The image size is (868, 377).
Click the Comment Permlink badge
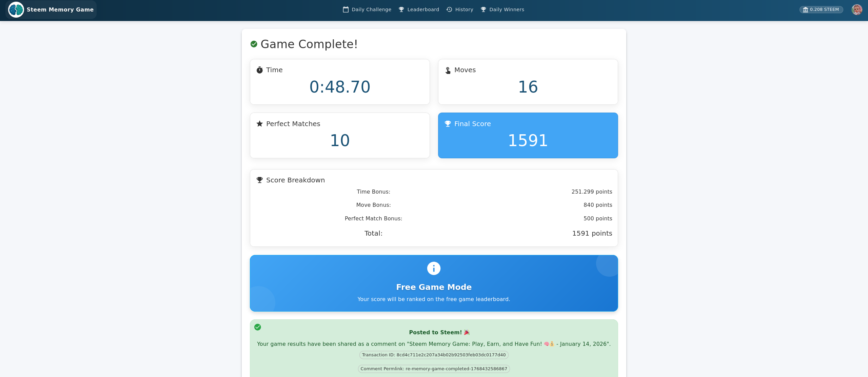(x=434, y=369)
